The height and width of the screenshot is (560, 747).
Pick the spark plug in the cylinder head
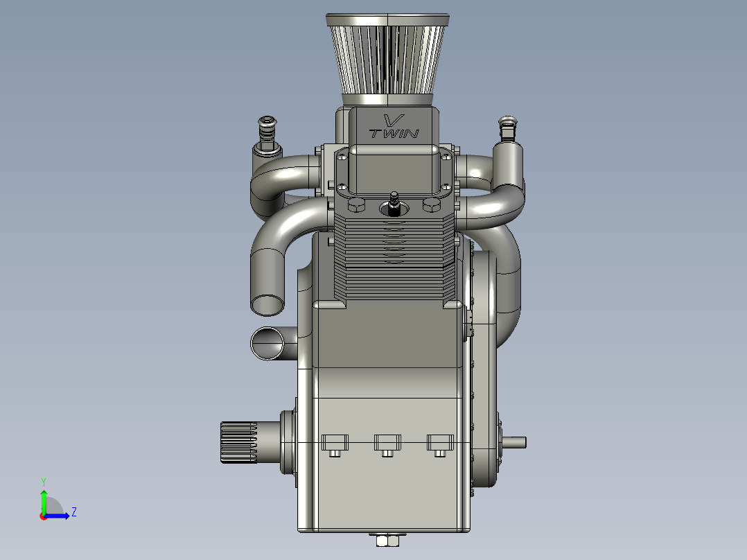click(394, 204)
